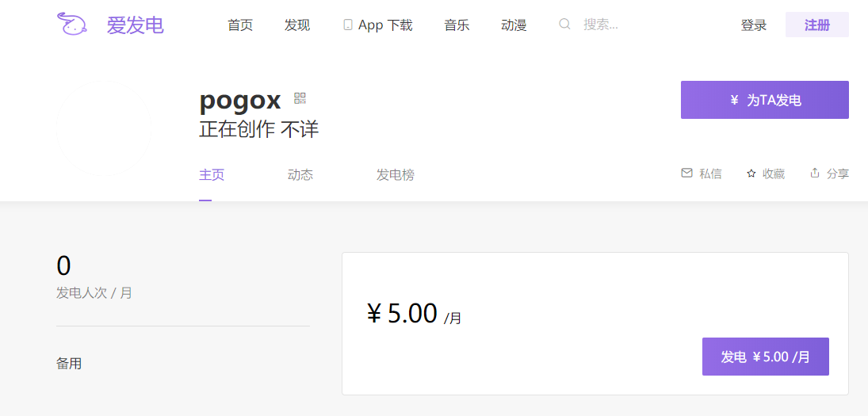The image size is (868, 416).
Task: Click pogox's round avatar
Action: pyautogui.click(x=104, y=128)
